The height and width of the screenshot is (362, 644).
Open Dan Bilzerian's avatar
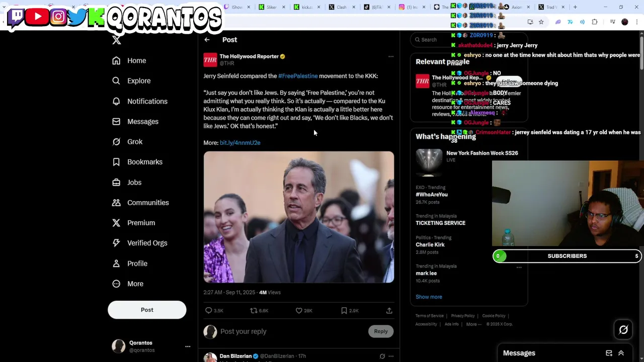coord(210,357)
